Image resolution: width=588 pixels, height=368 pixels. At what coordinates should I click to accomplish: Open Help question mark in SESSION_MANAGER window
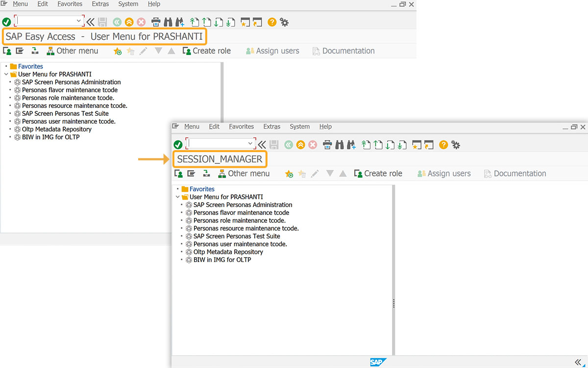point(443,145)
